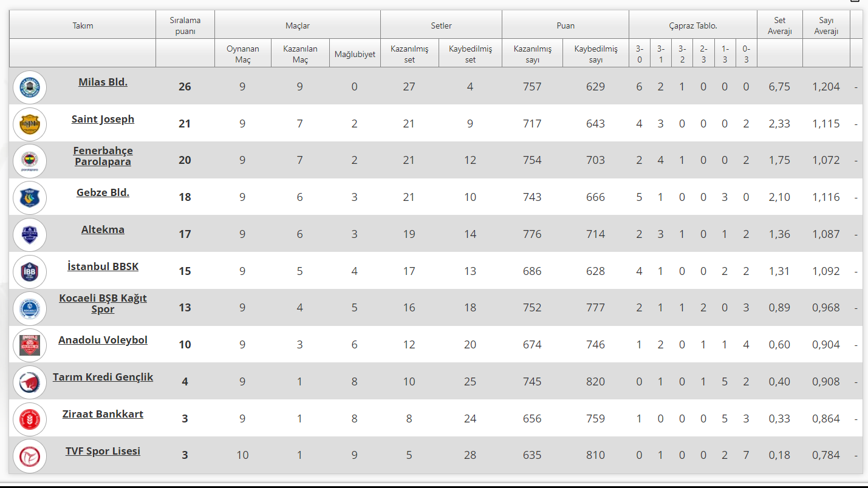Click the Fenerbahçe Parolapara team logo
868x488 pixels.
point(29,160)
